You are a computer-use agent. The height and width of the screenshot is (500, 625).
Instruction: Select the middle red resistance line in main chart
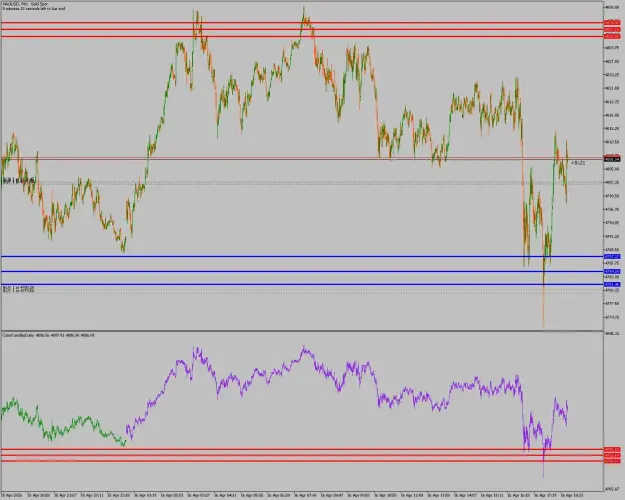[302, 30]
